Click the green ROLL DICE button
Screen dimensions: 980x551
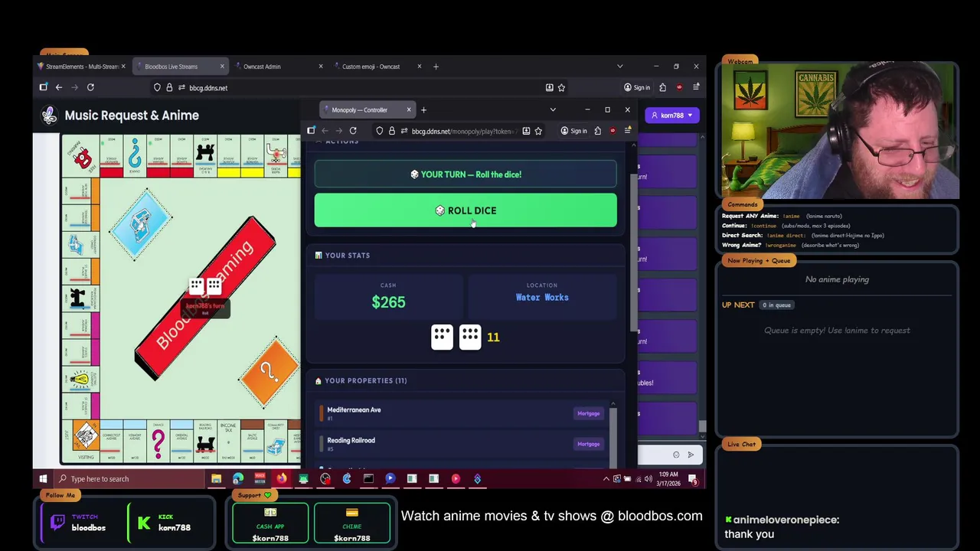click(x=465, y=210)
